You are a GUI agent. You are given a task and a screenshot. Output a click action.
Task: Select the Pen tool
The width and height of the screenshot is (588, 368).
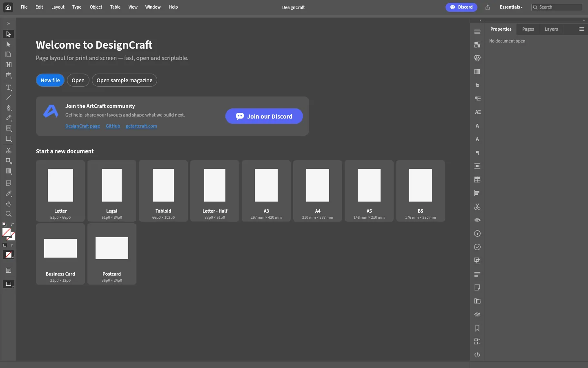pos(8,108)
